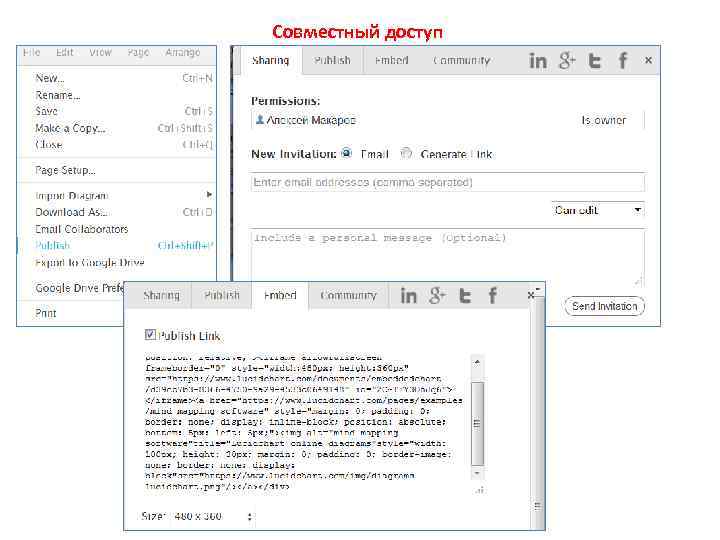
Task: Select the Email invitation radio button
Action: pyautogui.click(x=347, y=153)
